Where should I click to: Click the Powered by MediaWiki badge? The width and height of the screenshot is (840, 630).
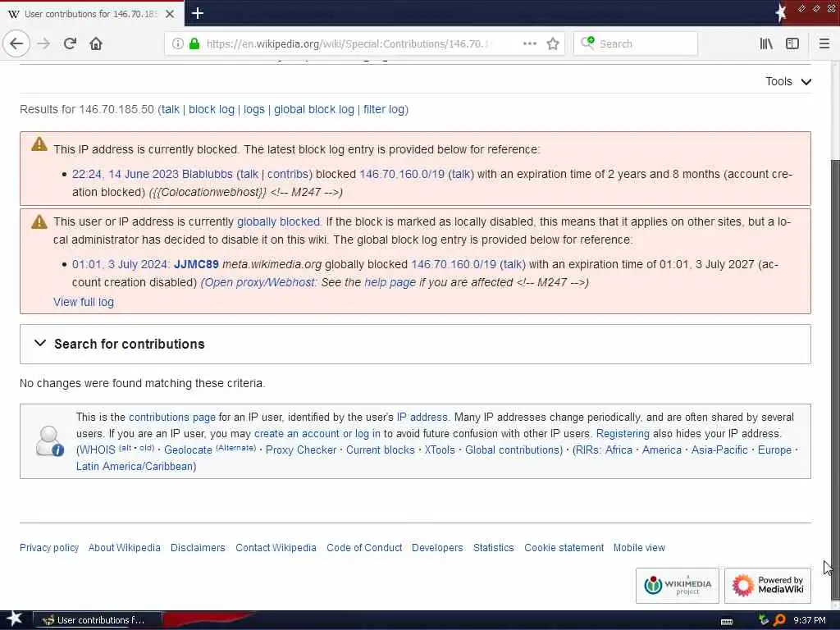(768, 586)
